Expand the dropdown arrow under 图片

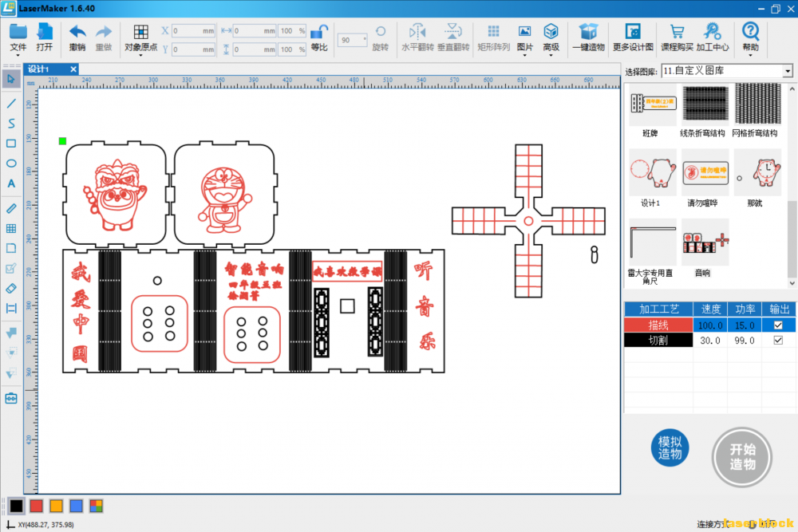tap(524, 55)
